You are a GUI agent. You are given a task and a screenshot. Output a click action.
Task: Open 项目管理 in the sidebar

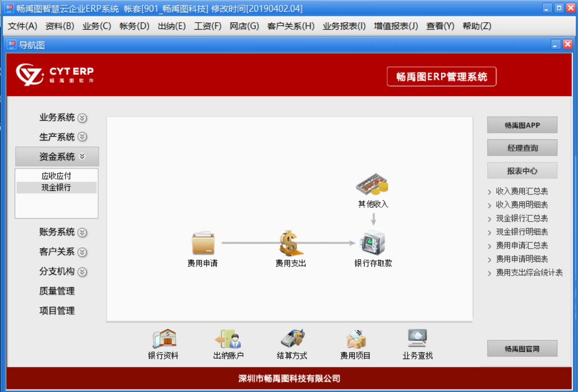pos(57,311)
